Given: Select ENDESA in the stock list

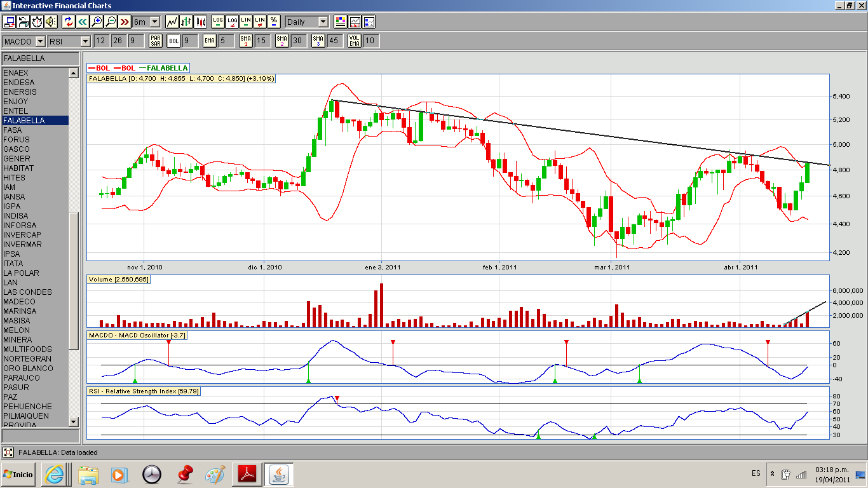Looking at the screenshot, I should point(19,82).
